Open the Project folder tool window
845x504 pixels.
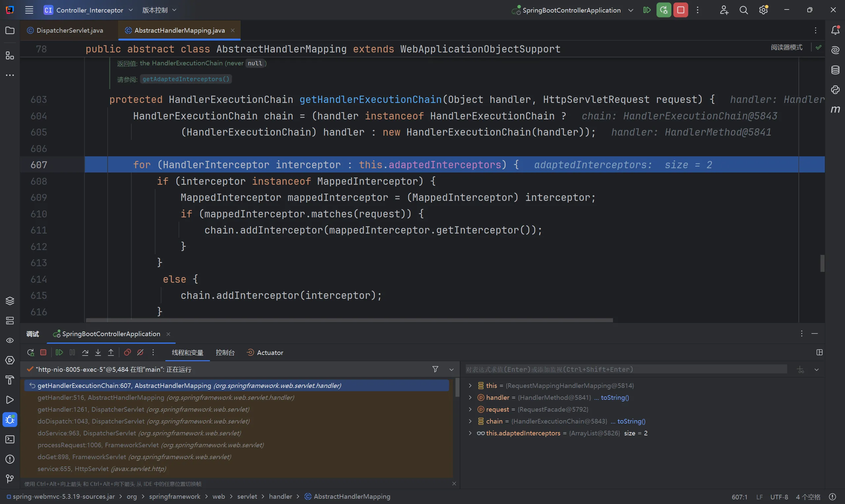(x=10, y=31)
